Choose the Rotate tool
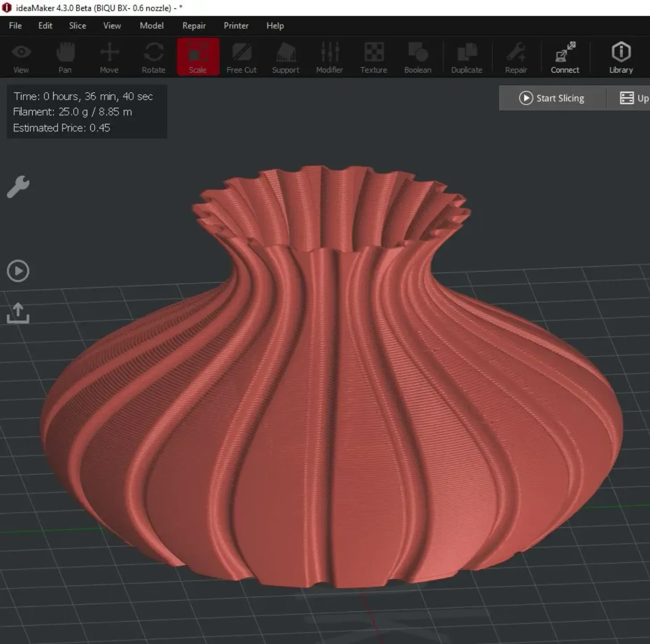Viewport: 650px width, 644px height. point(153,58)
